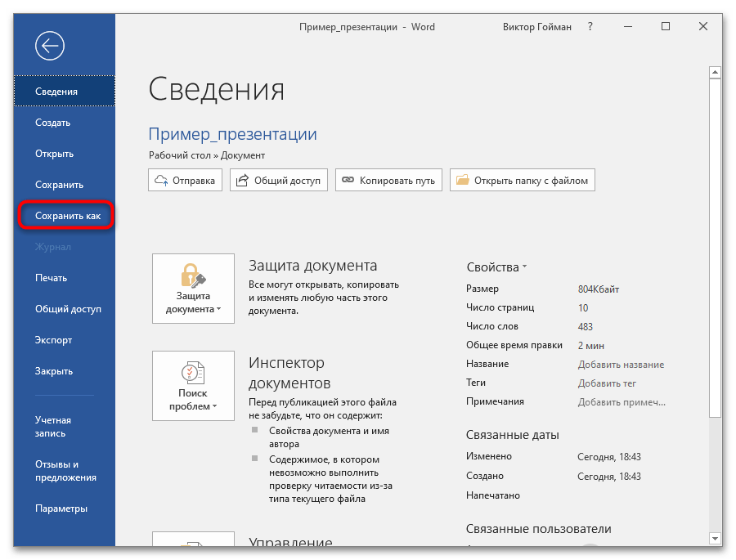
Task: Click the Добавить примеч... field
Action: click(622, 402)
